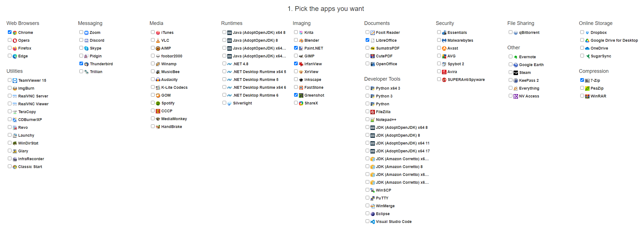Screen dimensions: 644x228
Task: Check the KeePass 2 checkbox
Action: [511, 80]
